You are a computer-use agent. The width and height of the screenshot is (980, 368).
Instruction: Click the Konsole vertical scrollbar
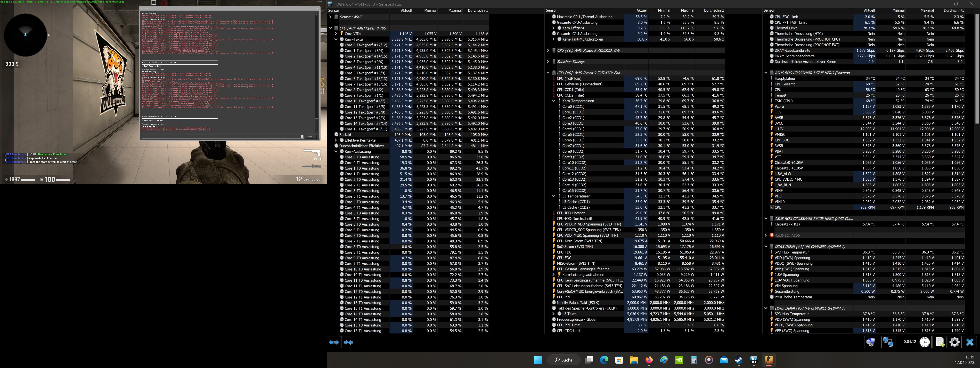pos(316,72)
